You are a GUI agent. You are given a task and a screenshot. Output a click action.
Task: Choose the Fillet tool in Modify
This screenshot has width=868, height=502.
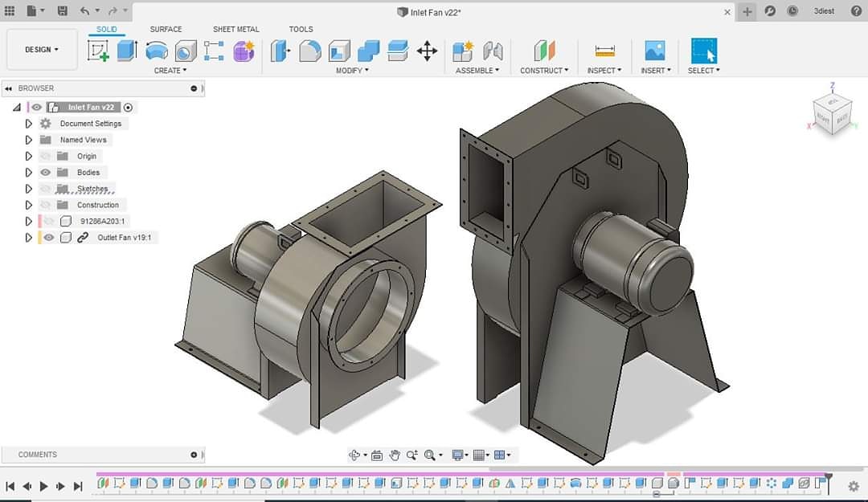coord(309,51)
